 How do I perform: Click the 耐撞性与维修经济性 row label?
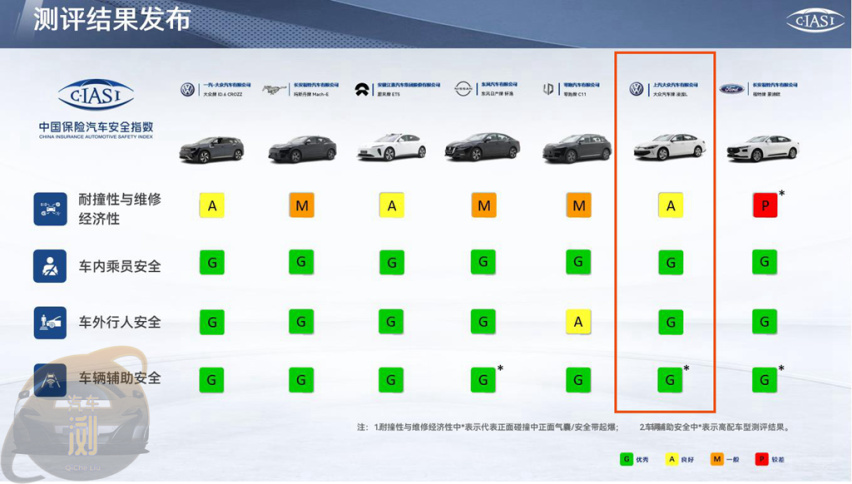click(x=120, y=209)
